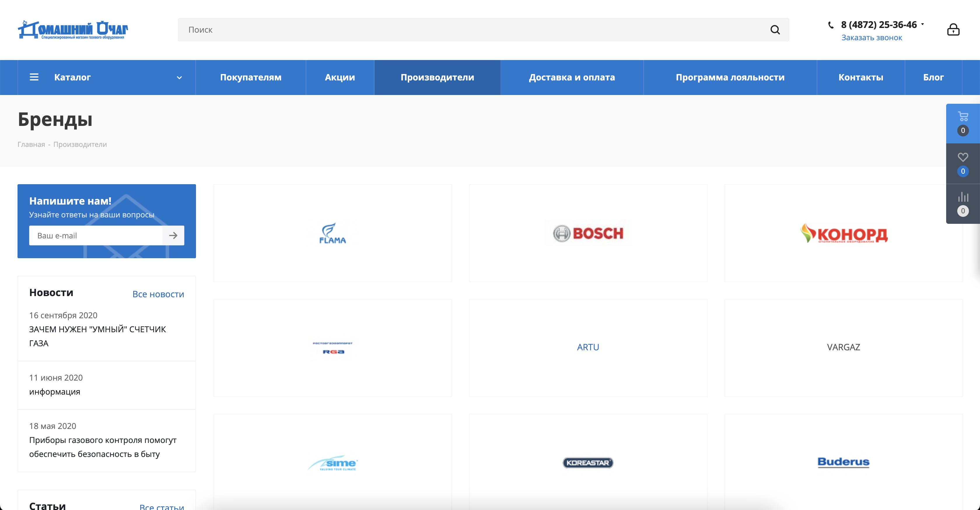Click the 18 мая 2020 date
The image size is (980, 510).
click(52, 426)
